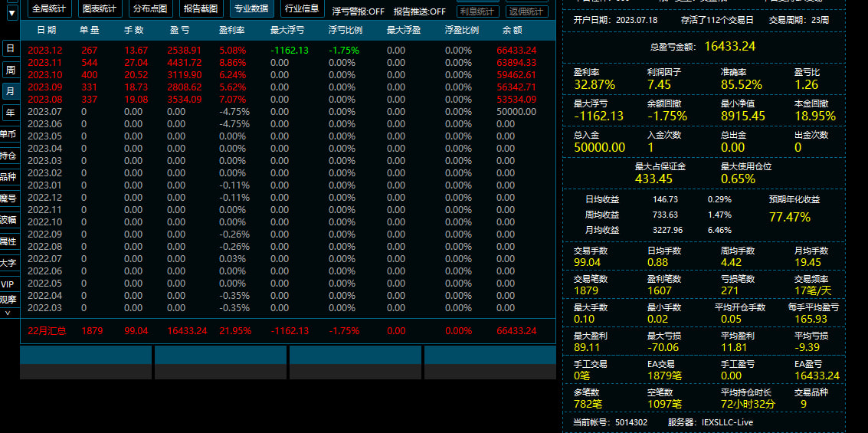The height and width of the screenshot is (433, 868).
Task: Open the 波幅 sidebar item
Action: [8, 220]
